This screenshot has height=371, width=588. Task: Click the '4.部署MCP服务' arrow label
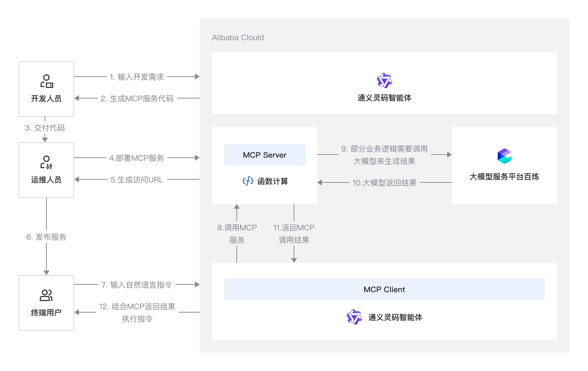[137, 158]
